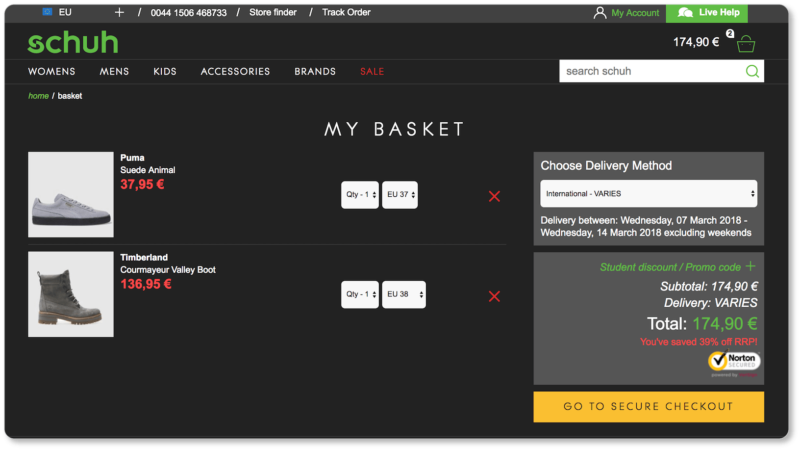800x450 pixels.
Task: Open the shopping basket icon
Action: tap(745, 43)
